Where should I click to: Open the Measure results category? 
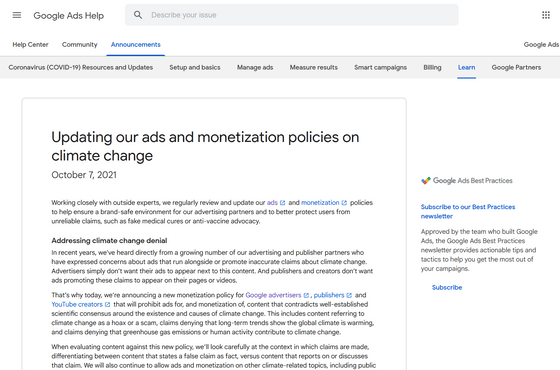click(314, 68)
